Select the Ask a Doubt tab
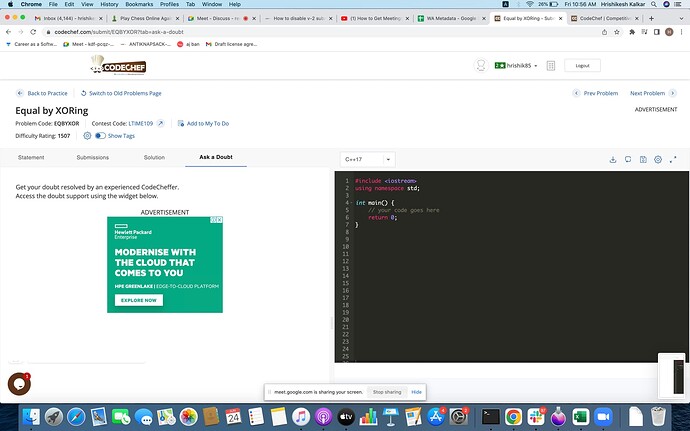This screenshot has height=431, width=690. tap(216, 157)
